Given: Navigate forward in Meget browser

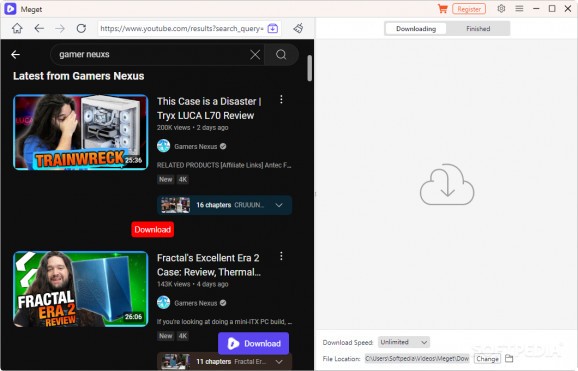Looking at the screenshot, I should [x=60, y=28].
